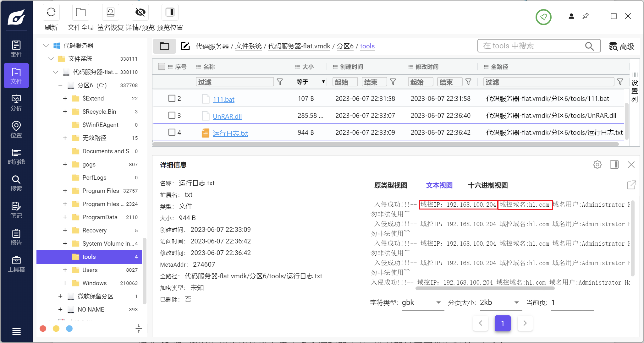The width and height of the screenshot is (644, 343).
Task: Open the 报告 sidebar section
Action: [x=16, y=237]
